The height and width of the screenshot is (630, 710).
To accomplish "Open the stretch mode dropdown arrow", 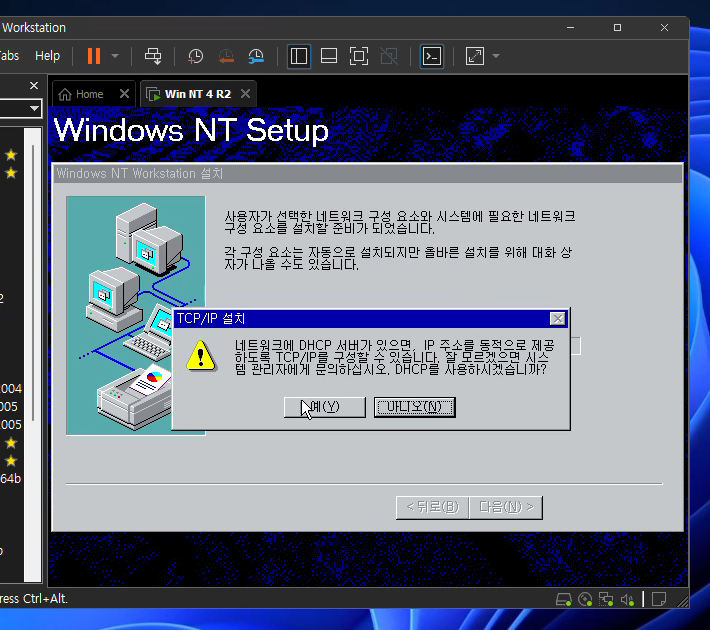I will click(x=496, y=56).
